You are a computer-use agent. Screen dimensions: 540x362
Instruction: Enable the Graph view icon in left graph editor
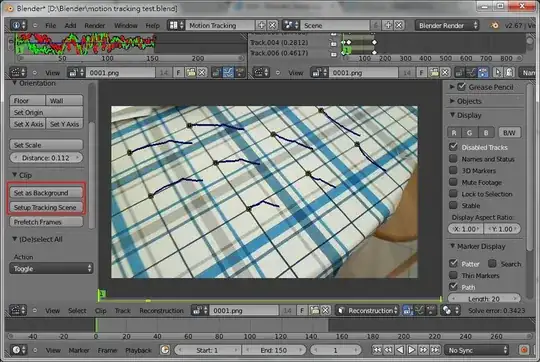tap(228, 73)
